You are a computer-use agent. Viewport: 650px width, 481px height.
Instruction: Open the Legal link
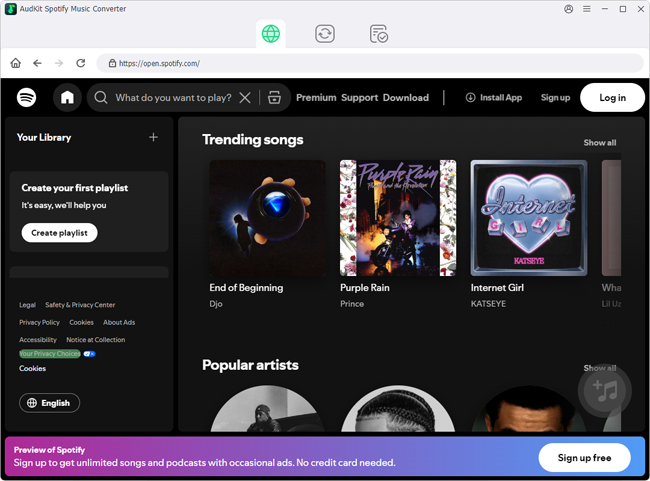(x=27, y=305)
